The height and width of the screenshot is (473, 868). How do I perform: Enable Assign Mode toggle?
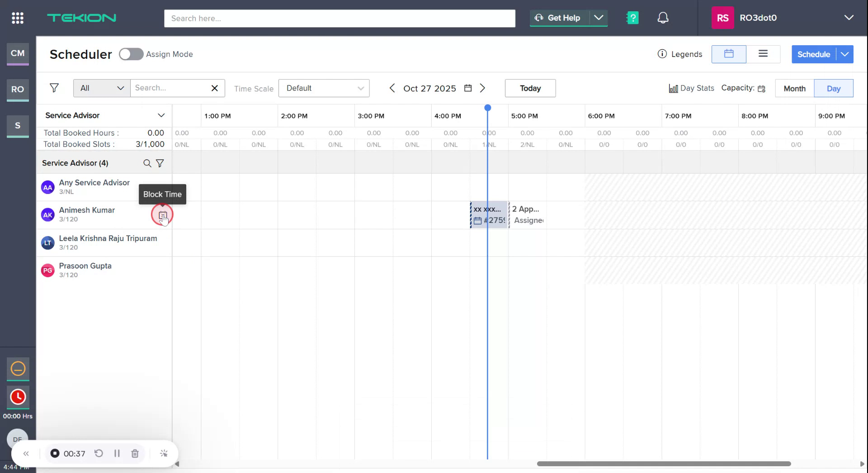coord(131,54)
